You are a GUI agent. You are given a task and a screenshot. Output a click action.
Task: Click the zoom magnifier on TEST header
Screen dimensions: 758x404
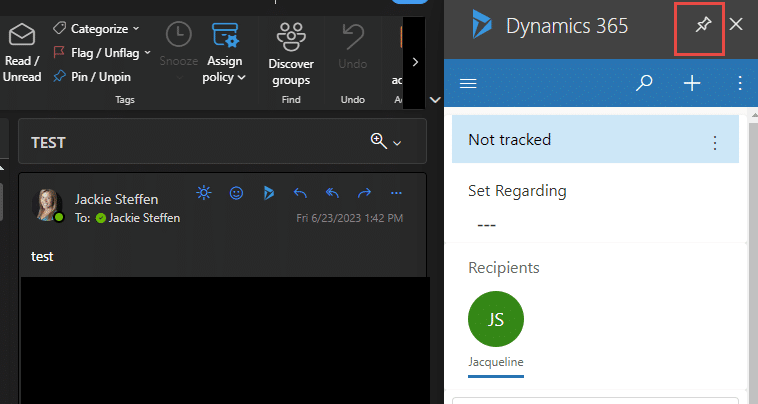pos(378,141)
